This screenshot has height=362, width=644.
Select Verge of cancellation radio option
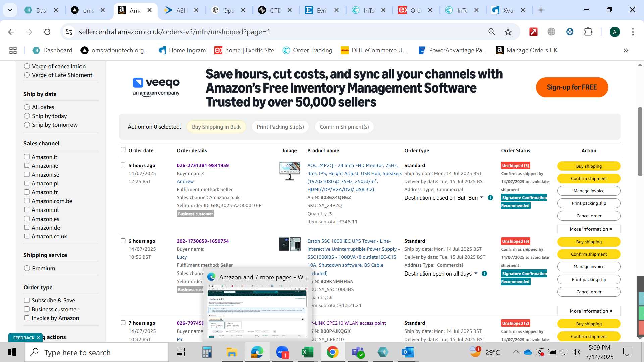27,66
